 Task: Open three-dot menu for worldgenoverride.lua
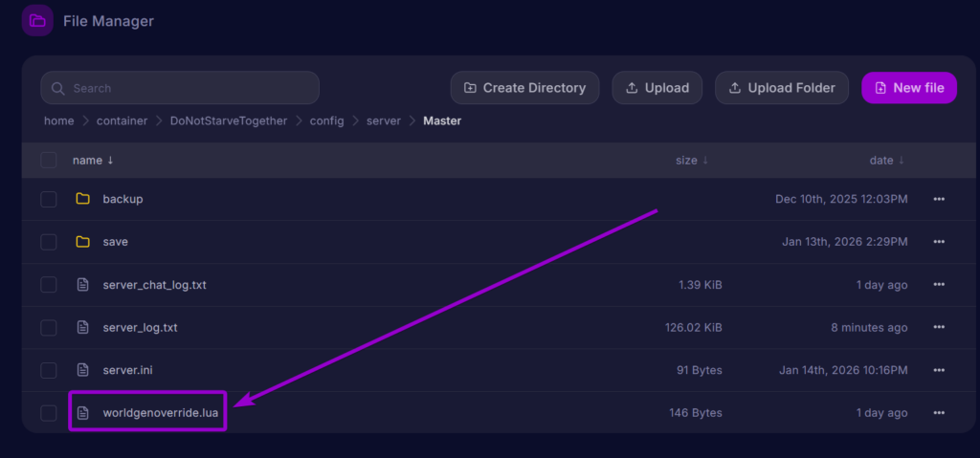point(939,413)
